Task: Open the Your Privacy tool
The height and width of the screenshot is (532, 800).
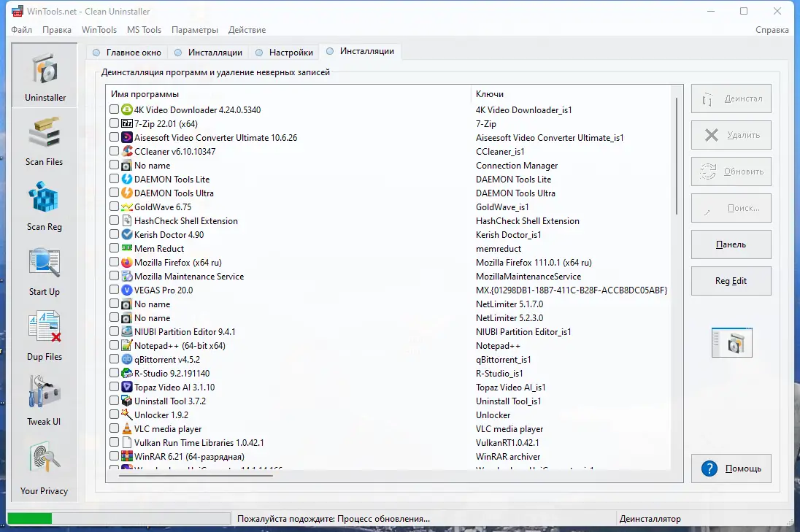Action: click(x=45, y=469)
